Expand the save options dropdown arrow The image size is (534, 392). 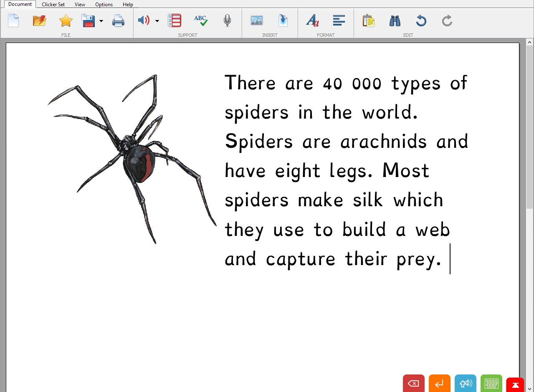click(101, 20)
